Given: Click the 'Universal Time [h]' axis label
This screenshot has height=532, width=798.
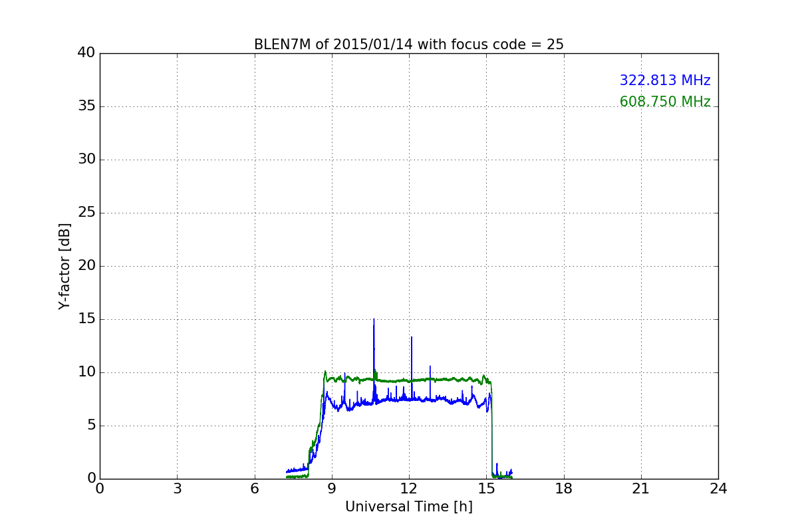Looking at the screenshot, I should pos(409,507).
